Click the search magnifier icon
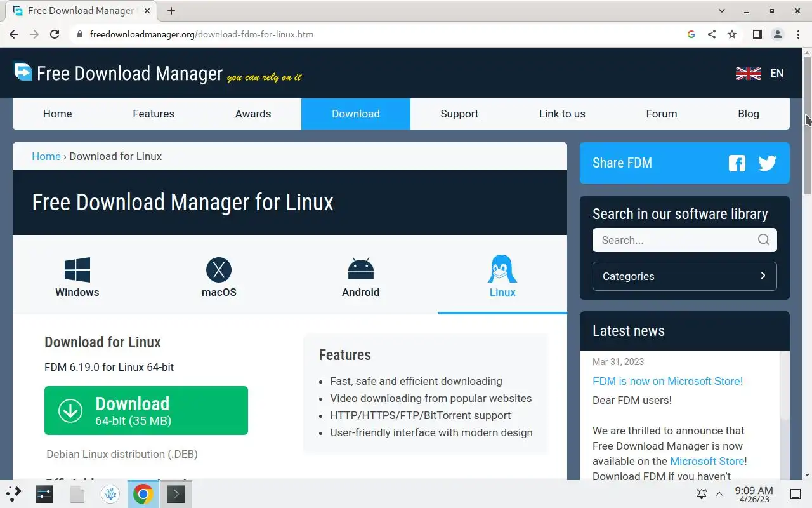This screenshot has height=508, width=812. (x=764, y=239)
